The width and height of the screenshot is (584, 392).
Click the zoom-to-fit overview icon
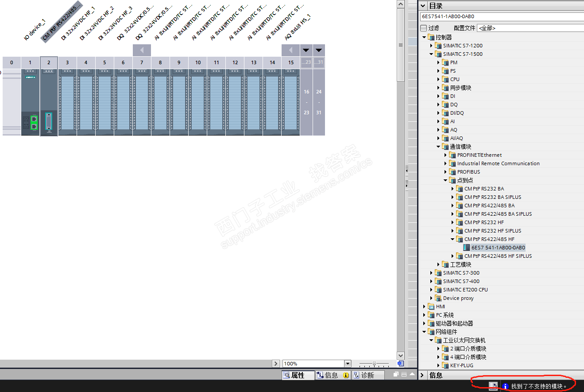pos(401,364)
